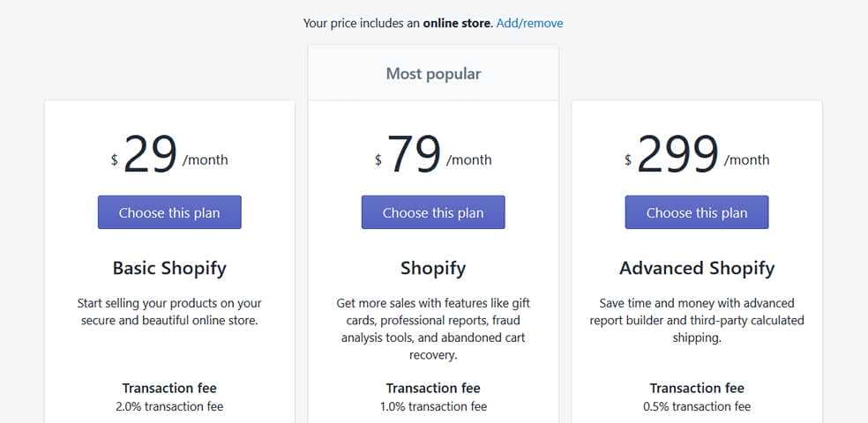Choose the $299 Advanced Shopify plan
Screen dimensions: 868x423
point(697,212)
